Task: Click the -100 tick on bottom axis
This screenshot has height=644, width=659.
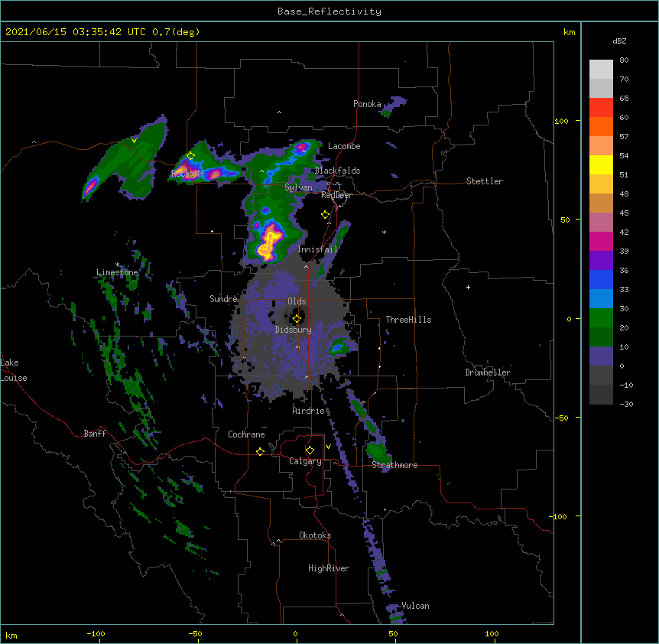Action: click(96, 633)
